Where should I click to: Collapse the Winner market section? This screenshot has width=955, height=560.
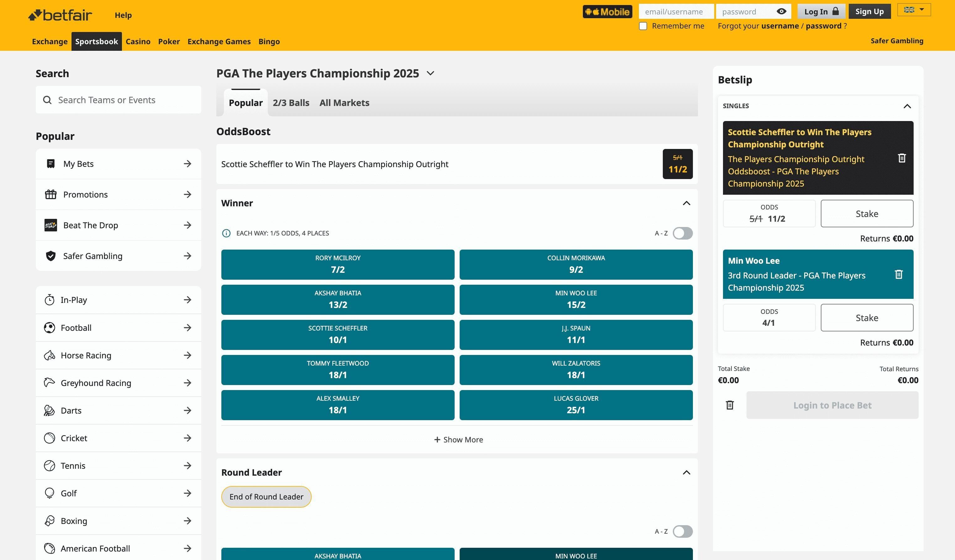click(686, 203)
